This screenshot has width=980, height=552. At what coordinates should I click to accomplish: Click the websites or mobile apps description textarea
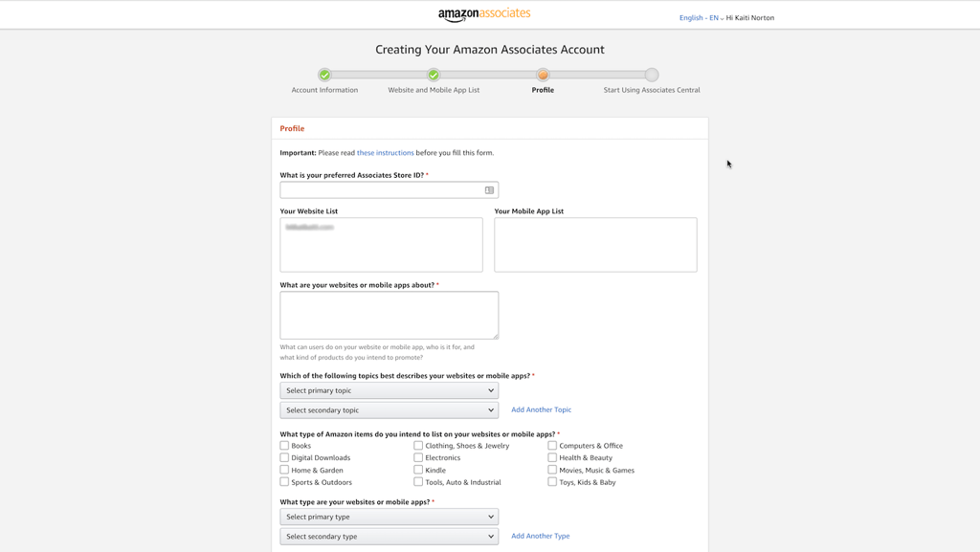tap(390, 316)
